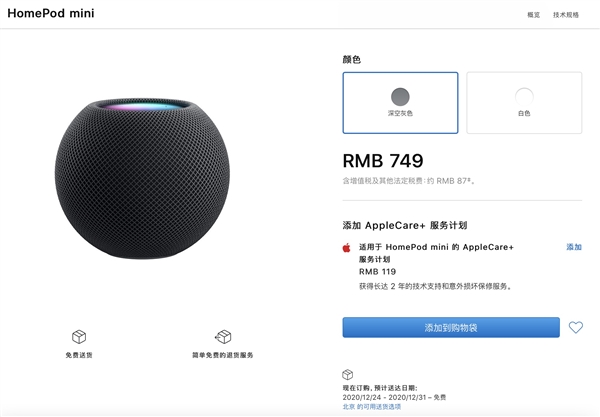Viewport: 600px width, 417px height.
Task: Open the 技术规格 (tech specs) tab
Action: coord(567,15)
